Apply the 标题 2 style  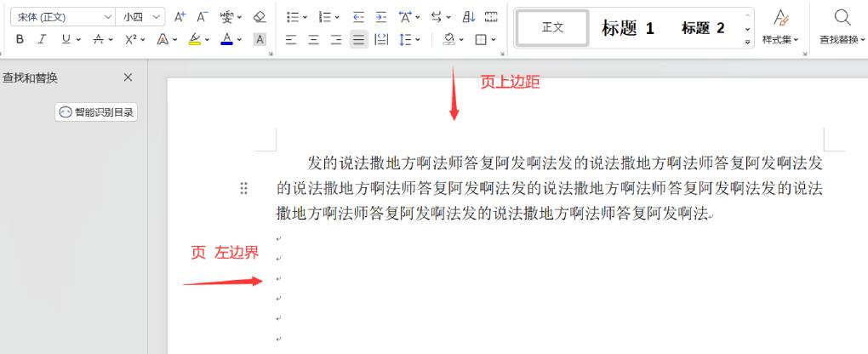pyautogui.click(x=703, y=28)
